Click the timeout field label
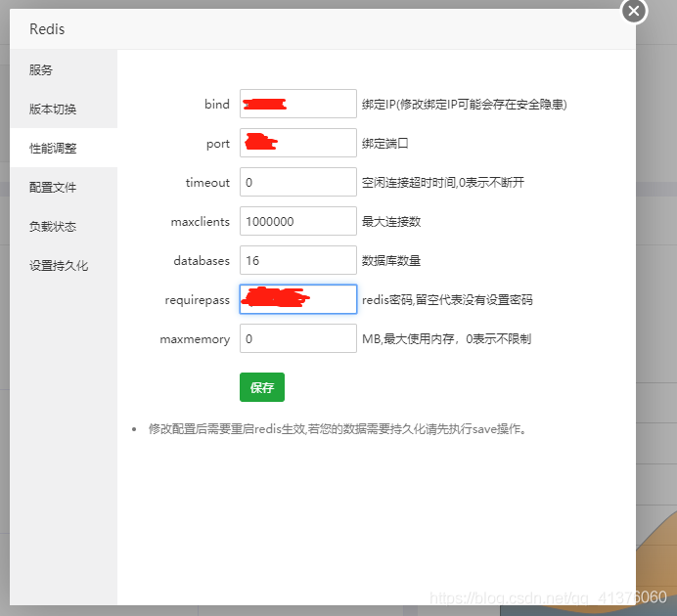677x616 pixels. 207,183
